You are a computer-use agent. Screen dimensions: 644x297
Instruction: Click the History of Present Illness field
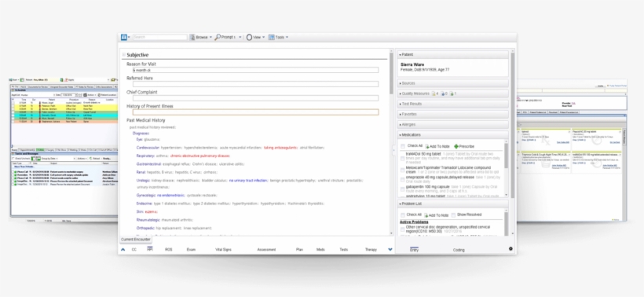[255, 112]
